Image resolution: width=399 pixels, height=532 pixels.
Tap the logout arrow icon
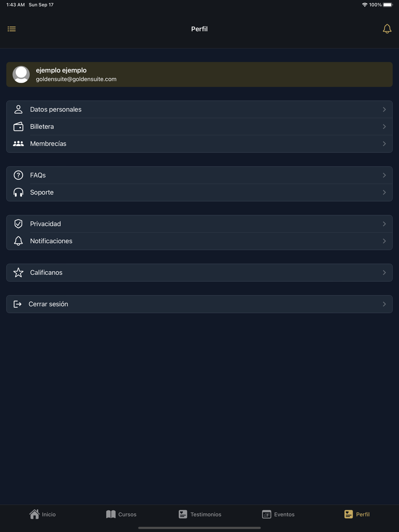18,304
